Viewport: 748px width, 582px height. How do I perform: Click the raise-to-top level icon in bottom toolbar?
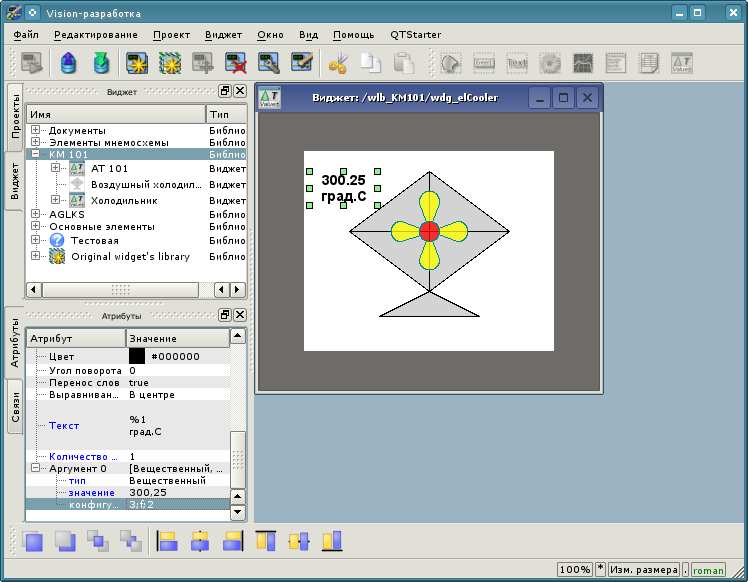34,542
